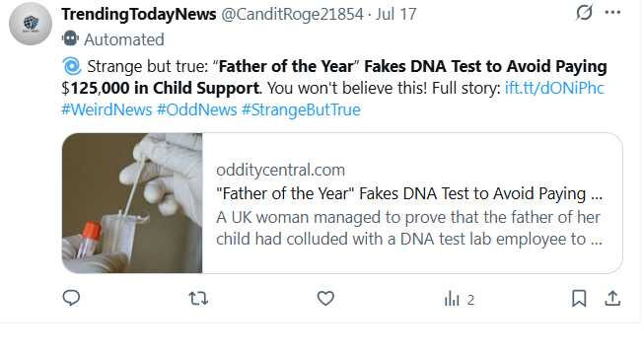Like the tweet with the heart icon
Screen dimensions: 644x359
[325, 298]
